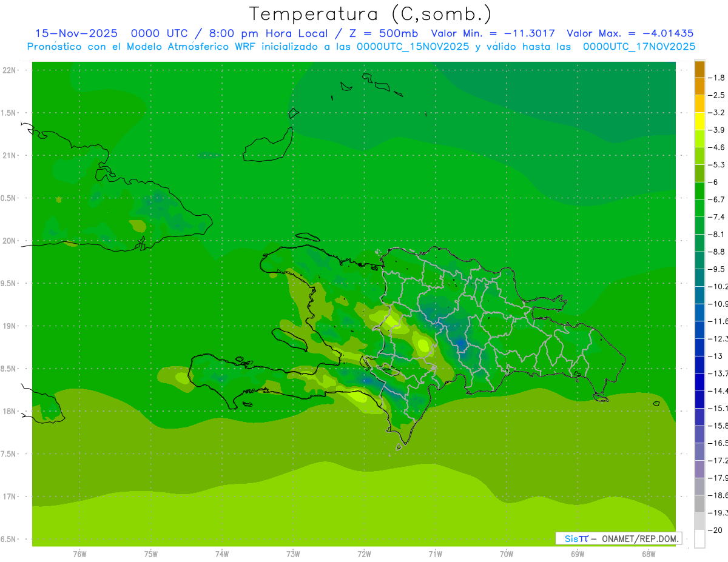Click the '73W' longitude label
The height and width of the screenshot is (562, 728).
click(x=293, y=554)
